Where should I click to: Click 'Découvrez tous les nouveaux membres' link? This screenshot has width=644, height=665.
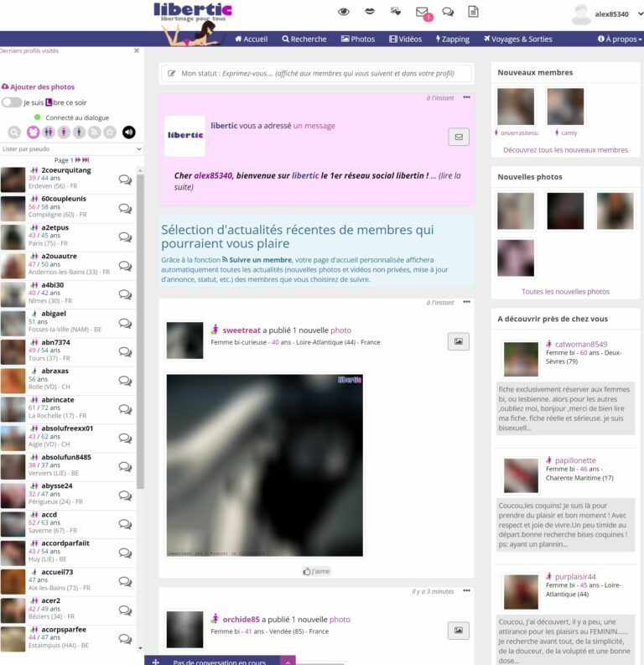click(x=565, y=150)
